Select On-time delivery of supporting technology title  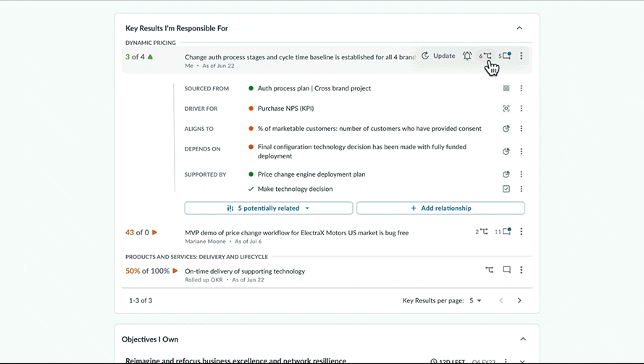coord(245,271)
